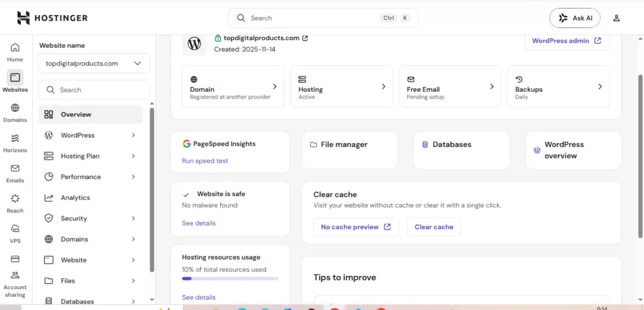Click the sidebar Search field

click(x=94, y=90)
